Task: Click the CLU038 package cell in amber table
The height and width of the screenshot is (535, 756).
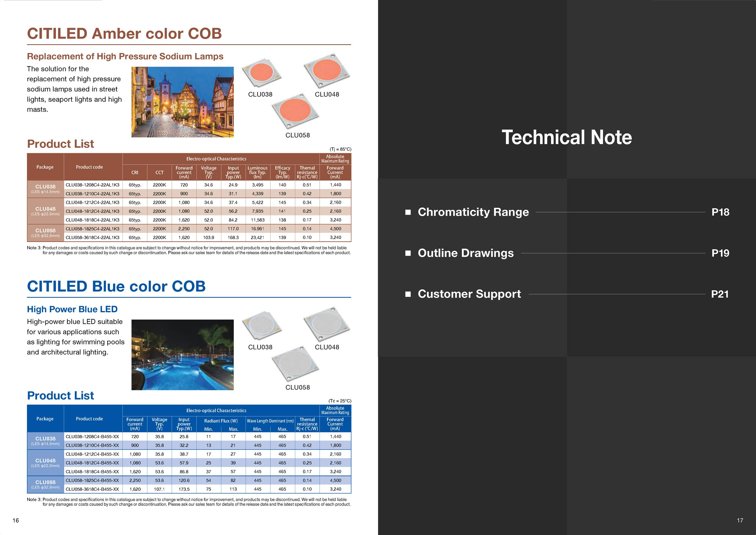Action: [45, 189]
